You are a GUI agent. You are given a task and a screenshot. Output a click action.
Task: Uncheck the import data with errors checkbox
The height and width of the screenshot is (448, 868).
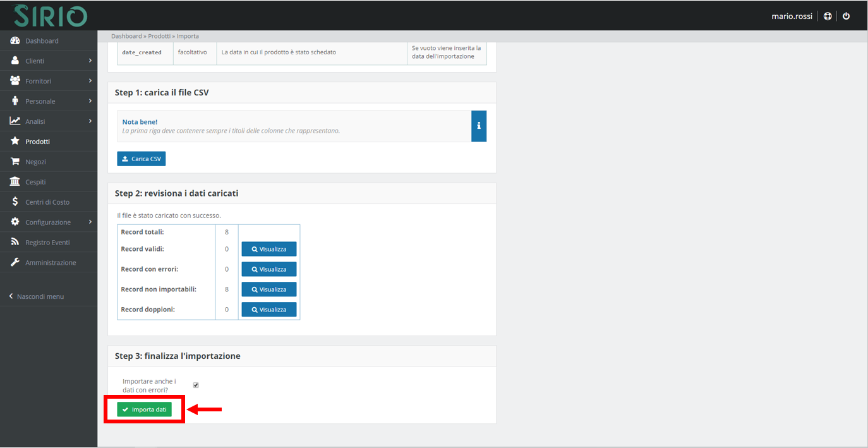pyautogui.click(x=196, y=385)
